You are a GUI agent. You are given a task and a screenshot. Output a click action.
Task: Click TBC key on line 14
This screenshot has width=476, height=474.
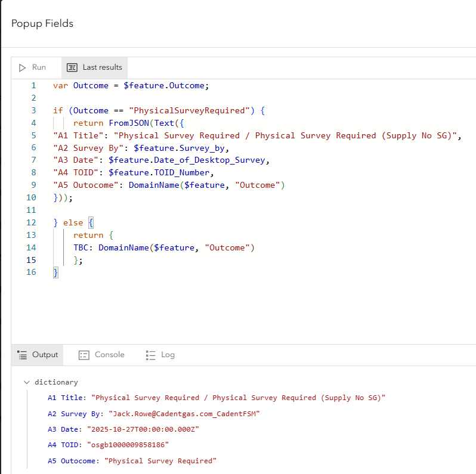point(81,247)
